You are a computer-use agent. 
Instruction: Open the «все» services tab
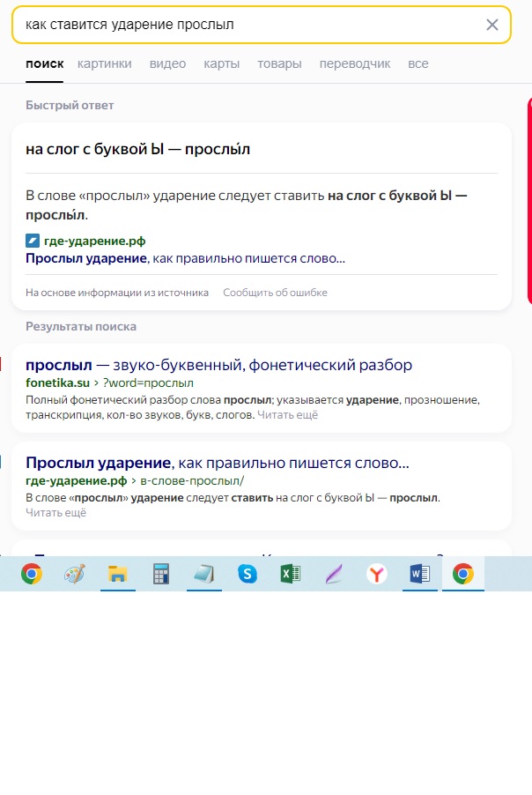tap(418, 63)
